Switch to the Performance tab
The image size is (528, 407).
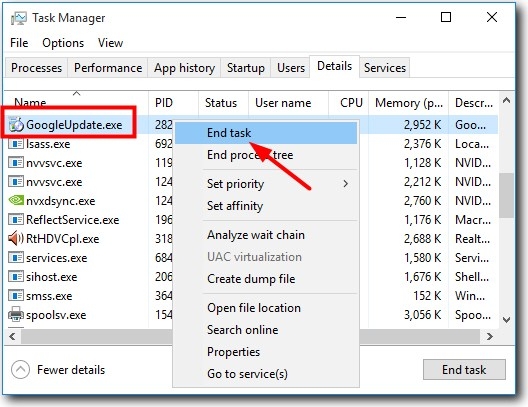click(x=108, y=68)
